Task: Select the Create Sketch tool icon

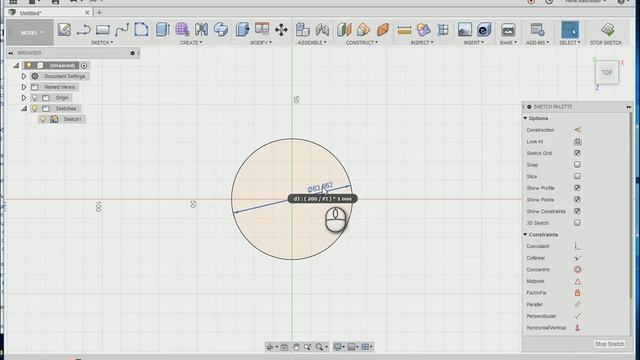Action: [x=64, y=30]
